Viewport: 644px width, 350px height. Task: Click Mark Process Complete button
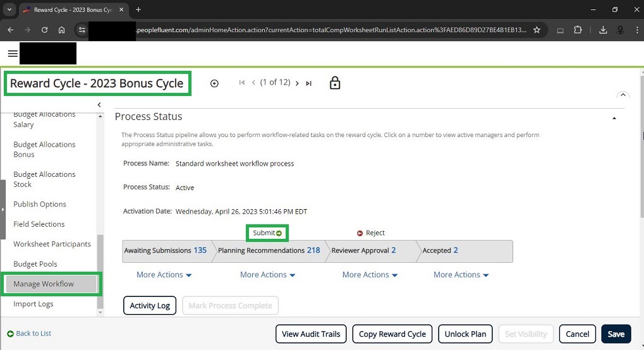tap(231, 306)
